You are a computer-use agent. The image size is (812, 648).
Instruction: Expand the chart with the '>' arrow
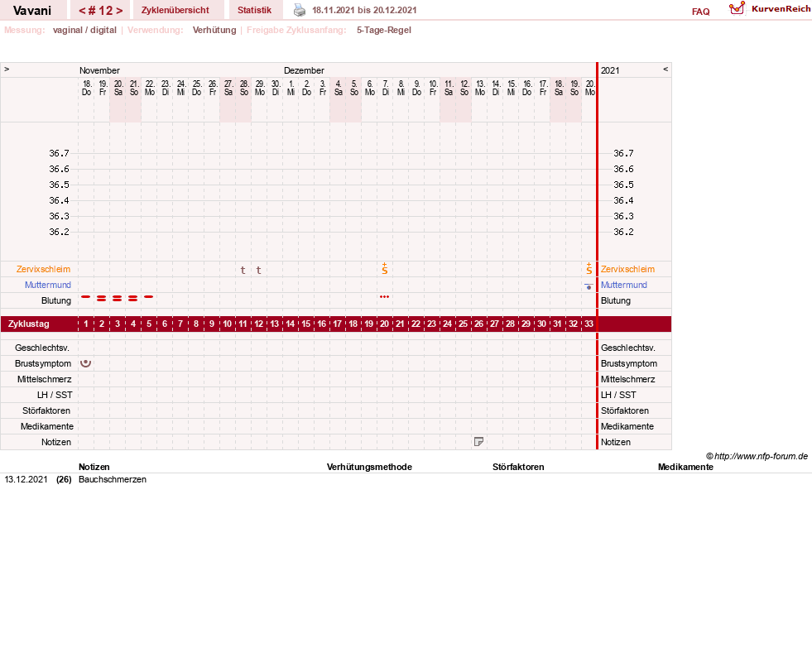[7, 69]
